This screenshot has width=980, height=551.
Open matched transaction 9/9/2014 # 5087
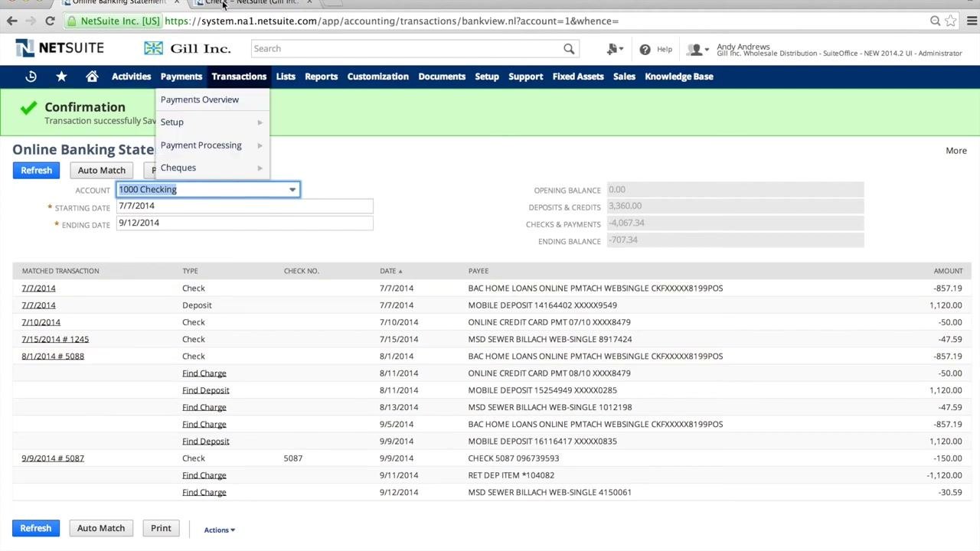point(53,458)
